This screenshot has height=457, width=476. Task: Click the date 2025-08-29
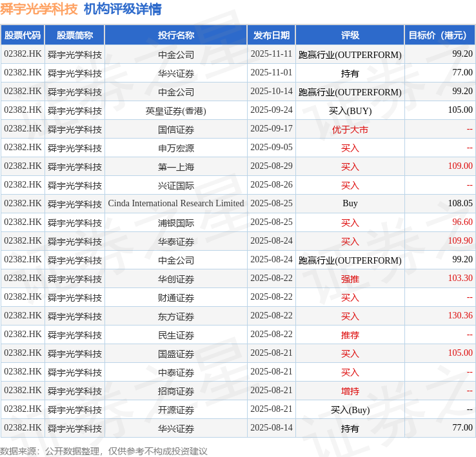coord(272,166)
